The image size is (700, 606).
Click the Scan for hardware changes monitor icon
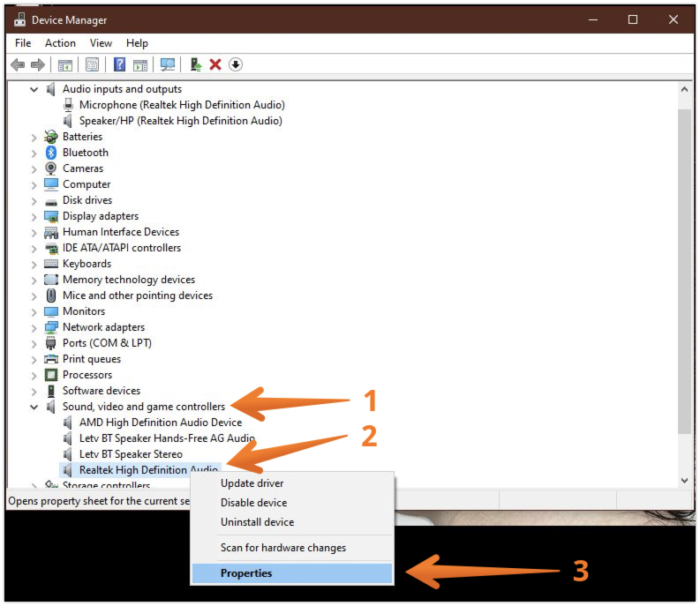click(x=168, y=65)
